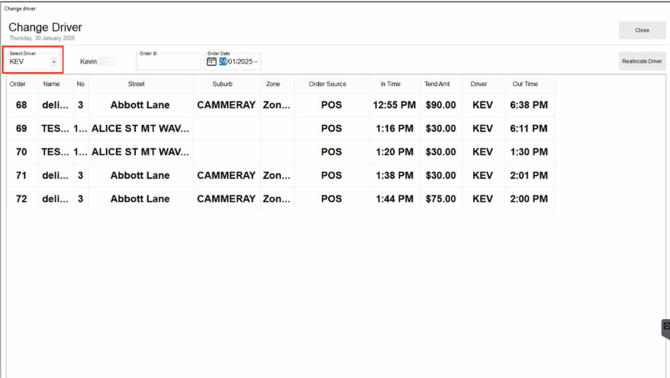Screen dimensions: 670x378
Task: Click the 12:55 PM in time cell
Action: [x=394, y=105]
